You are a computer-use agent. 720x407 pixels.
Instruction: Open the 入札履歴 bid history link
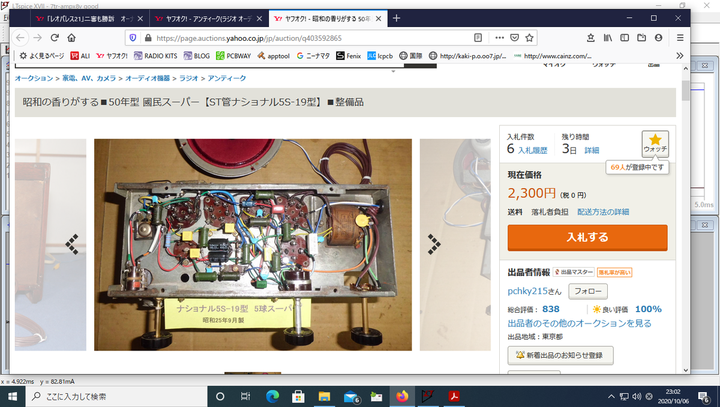click(533, 150)
